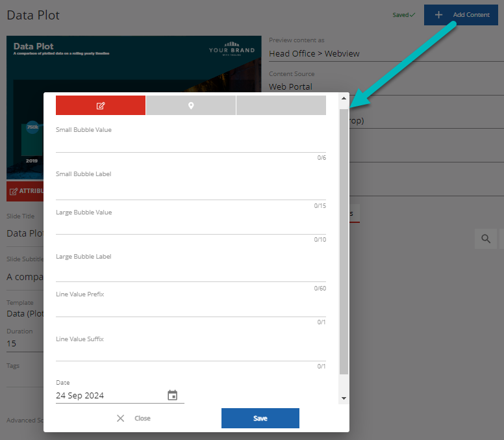Click the date value 24 Sep 2024
The width and height of the screenshot is (504, 440).
point(80,395)
